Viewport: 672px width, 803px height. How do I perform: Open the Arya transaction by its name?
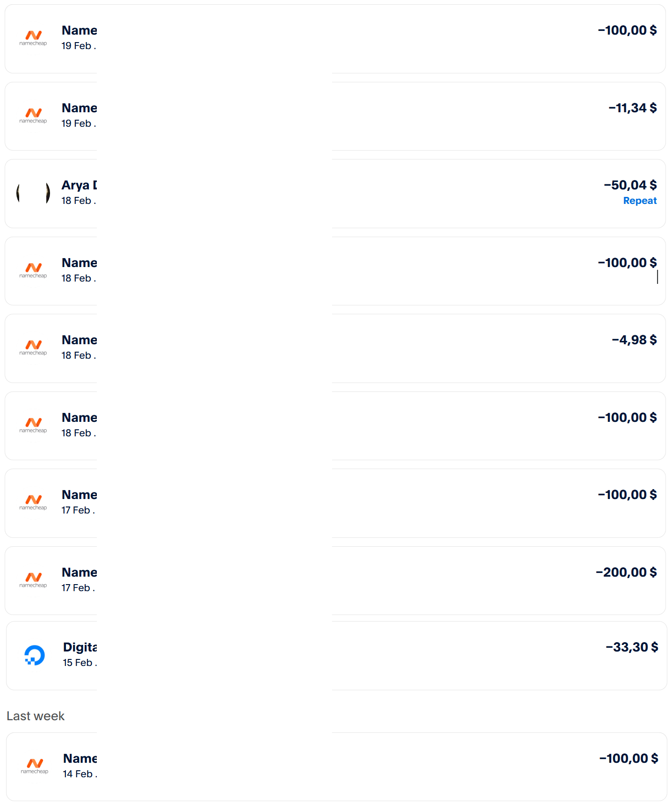79,185
